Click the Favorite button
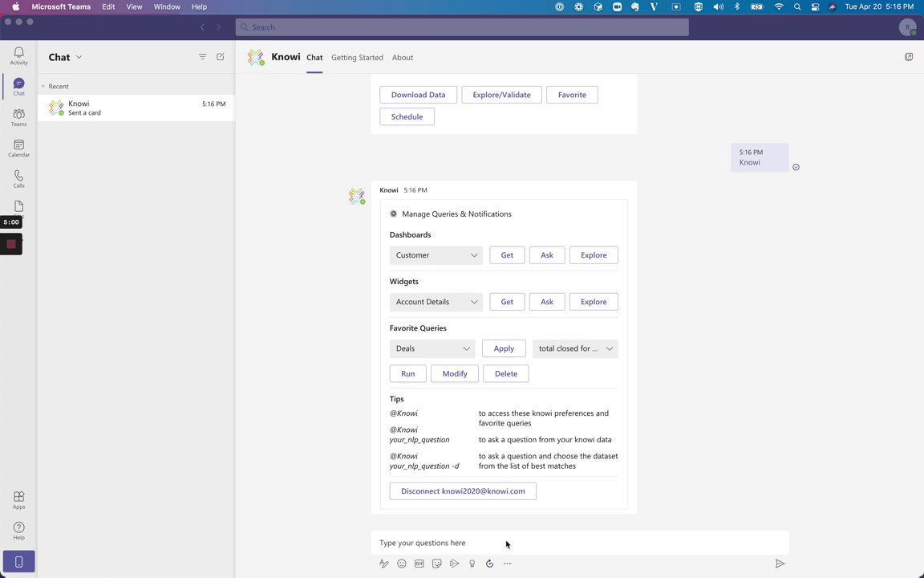Screen dimensions: 924x578 tap(572, 95)
